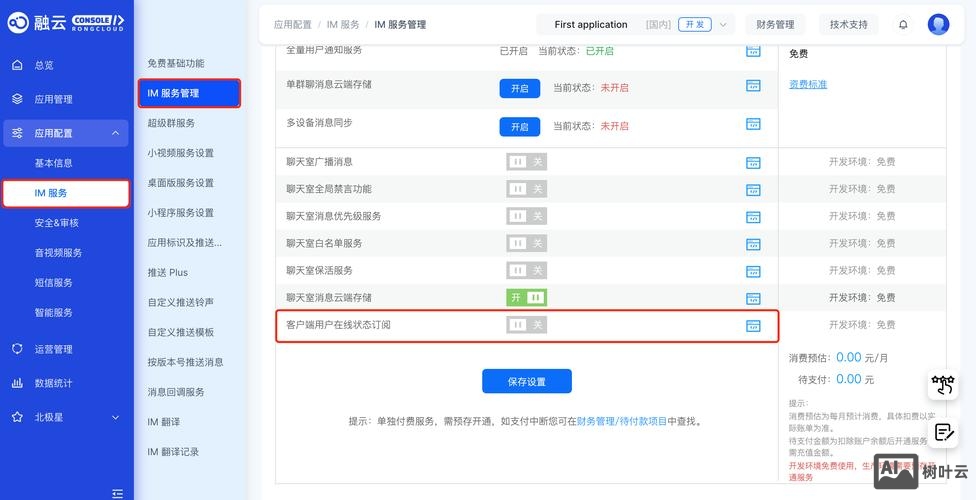
Task: Click IM 服务 in the breadcrumb
Action: 343,25
